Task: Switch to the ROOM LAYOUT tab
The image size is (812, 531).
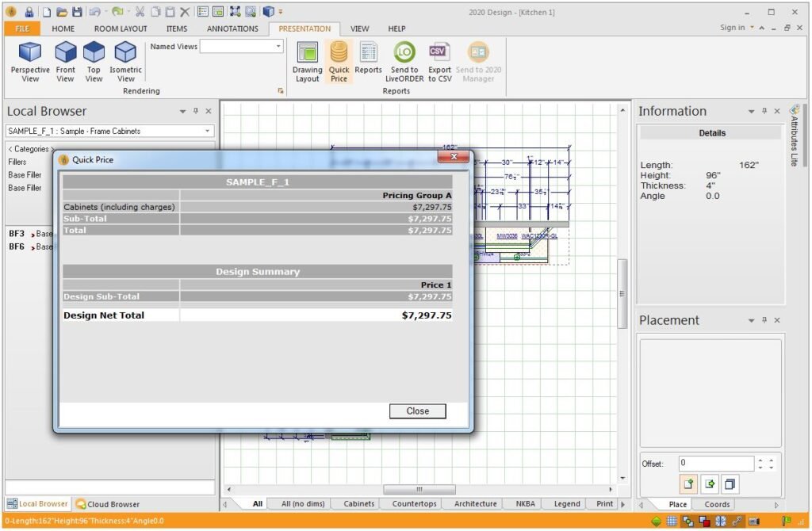Action: [x=121, y=29]
